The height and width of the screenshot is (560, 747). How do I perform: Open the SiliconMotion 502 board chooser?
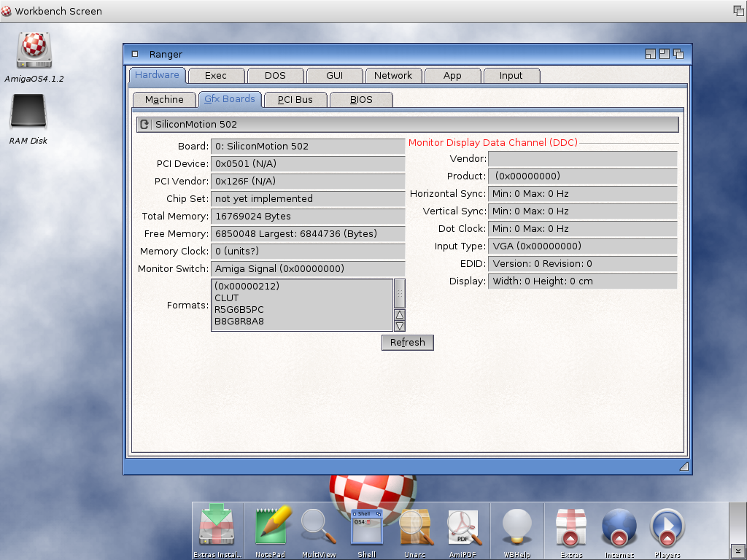tap(408, 124)
